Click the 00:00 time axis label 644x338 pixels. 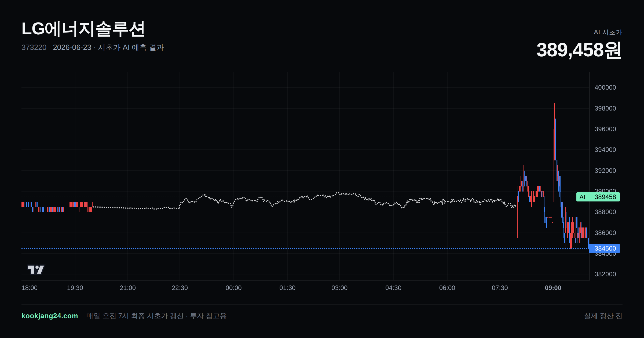point(234,288)
